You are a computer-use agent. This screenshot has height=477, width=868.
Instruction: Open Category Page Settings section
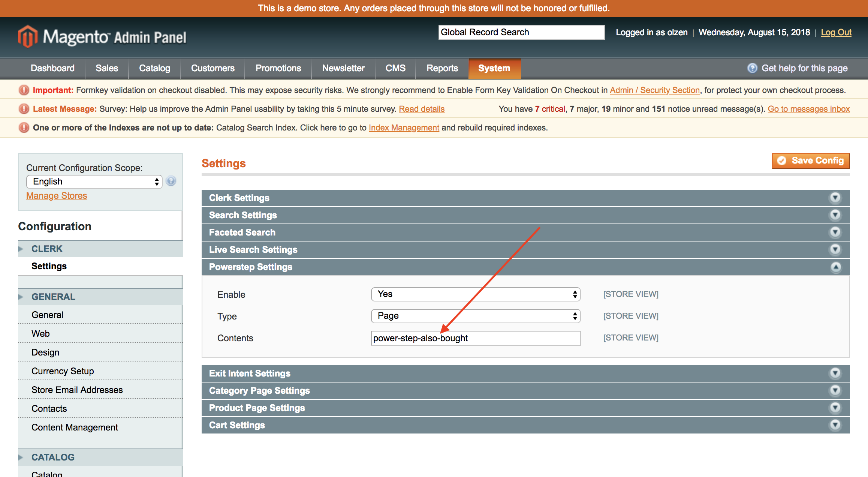259,391
